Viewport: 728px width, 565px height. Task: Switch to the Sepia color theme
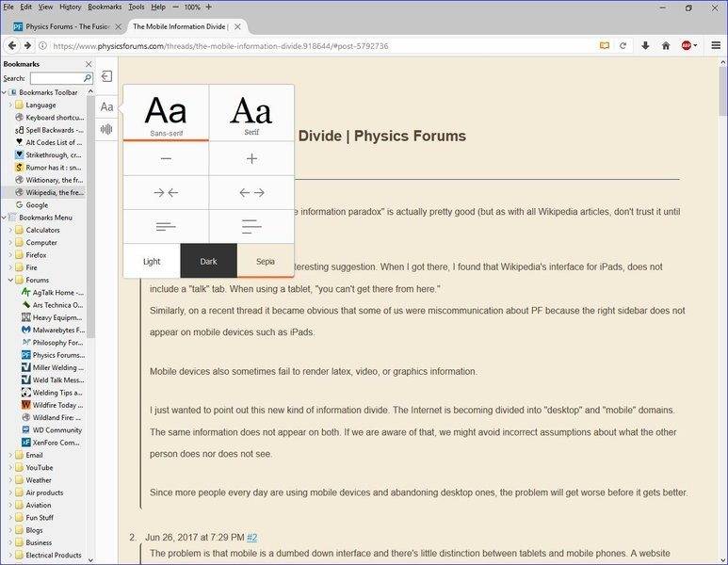266,261
